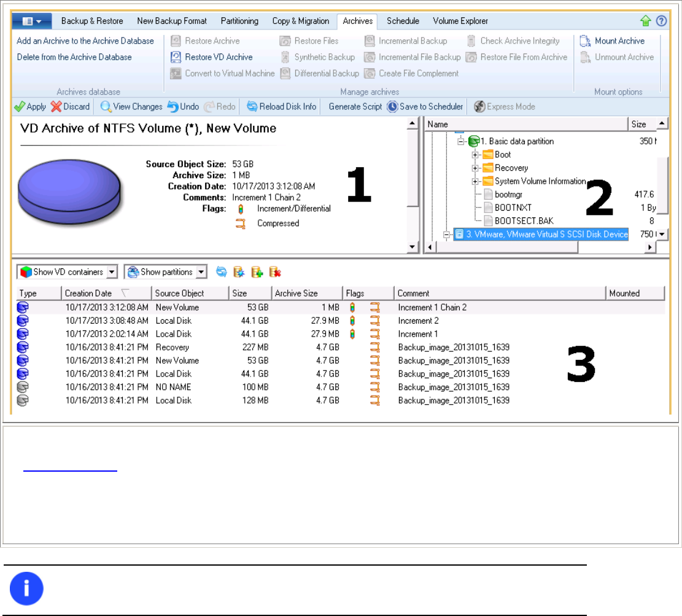
Task: Click the red Discard cross icon
Action: click(56, 107)
